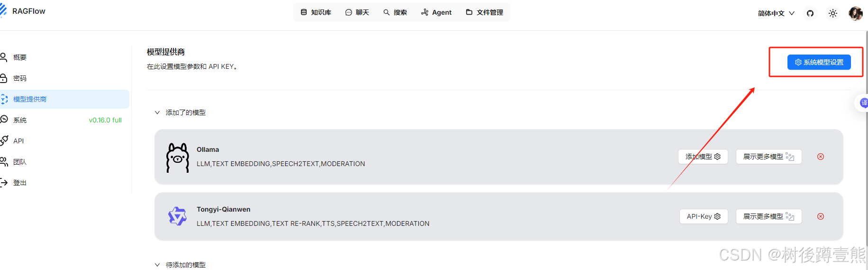Image resolution: width=868 pixels, height=270 pixels.
Task: Open the API sidebar item
Action: tap(64, 141)
